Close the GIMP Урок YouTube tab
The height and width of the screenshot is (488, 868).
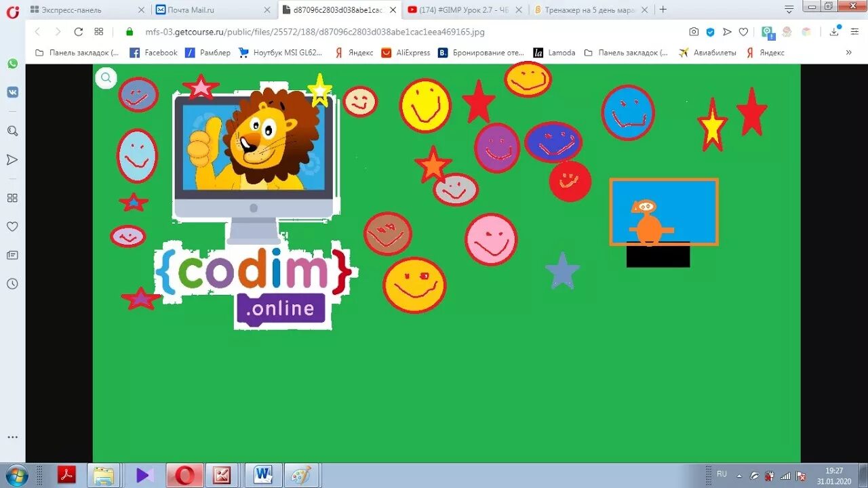click(x=519, y=9)
